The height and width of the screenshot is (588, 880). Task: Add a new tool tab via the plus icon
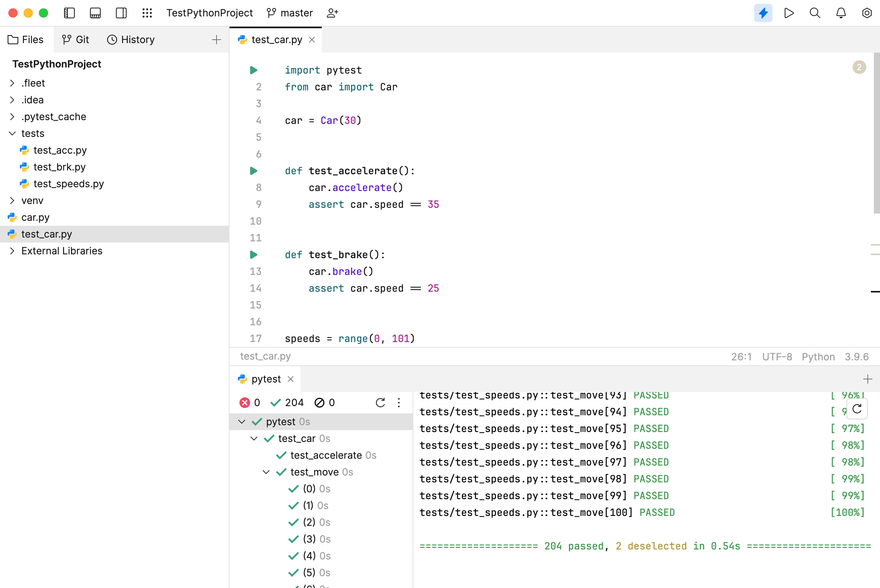[x=867, y=379]
